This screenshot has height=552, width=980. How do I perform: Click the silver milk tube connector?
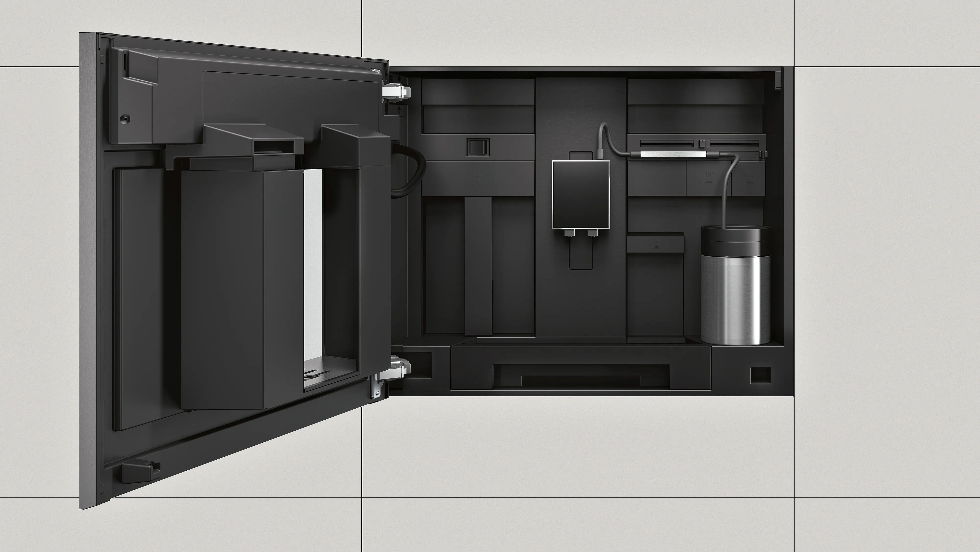[673, 154]
